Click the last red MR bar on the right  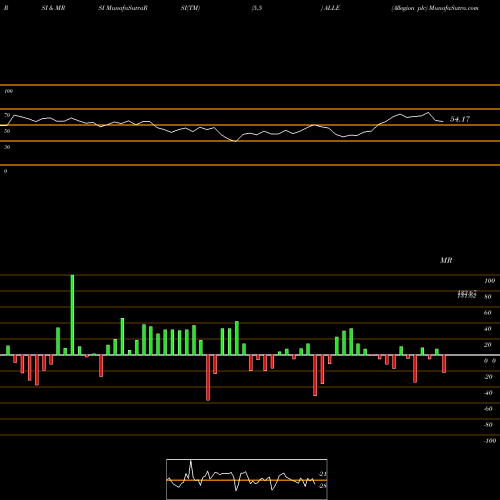point(444,364)
